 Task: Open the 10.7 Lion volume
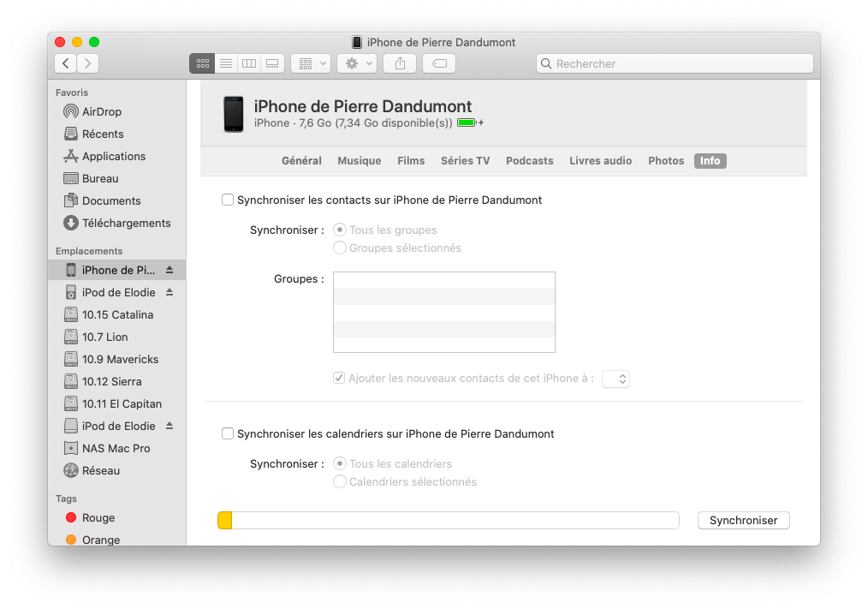(116, 337)
